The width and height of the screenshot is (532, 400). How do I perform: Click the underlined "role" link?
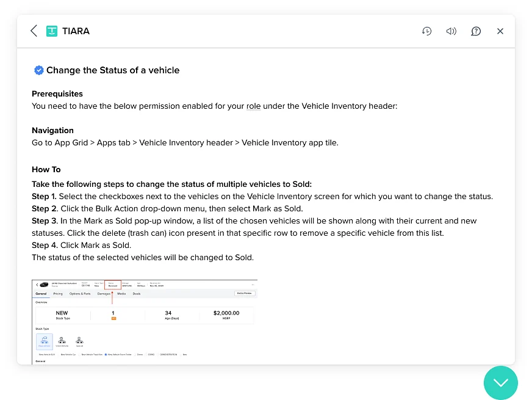tap(253, 106)
